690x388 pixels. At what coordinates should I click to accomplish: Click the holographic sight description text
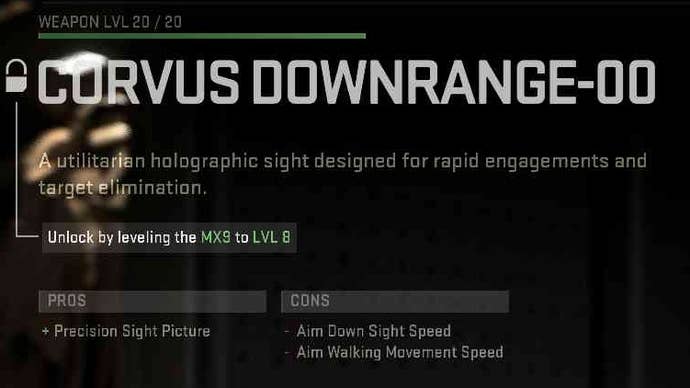(343, 174)
